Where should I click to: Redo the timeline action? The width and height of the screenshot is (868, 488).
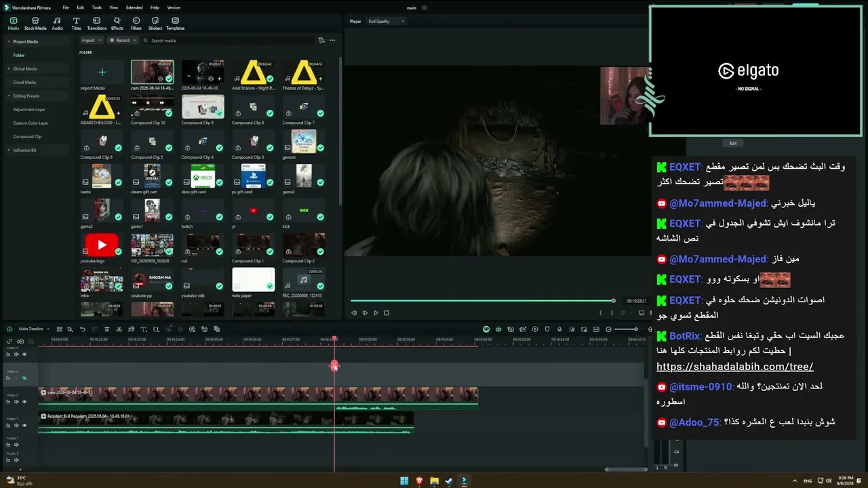[x=94, y=329]
